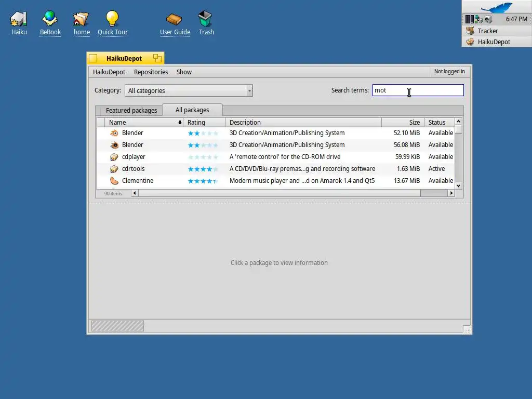Image resolution: width=532 pixels, height=399 pixels.
Task: Click the network status tray icon
Action: (x=478, y=19)
